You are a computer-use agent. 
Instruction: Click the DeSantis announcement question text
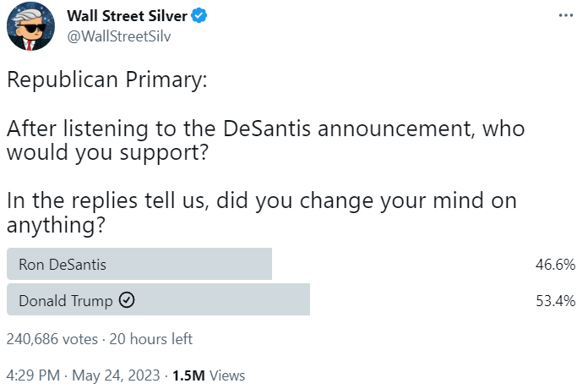pos(265,142)
